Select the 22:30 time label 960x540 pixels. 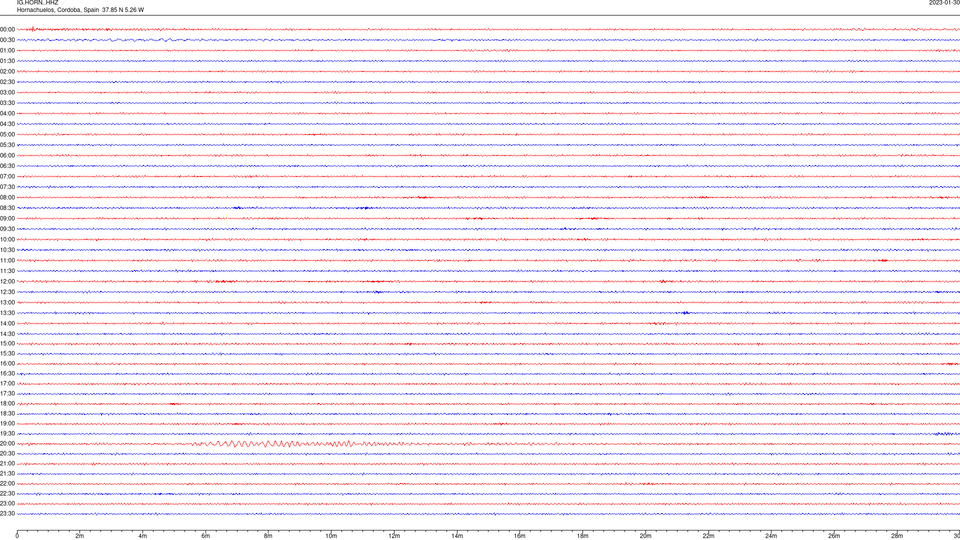(7, 493)
